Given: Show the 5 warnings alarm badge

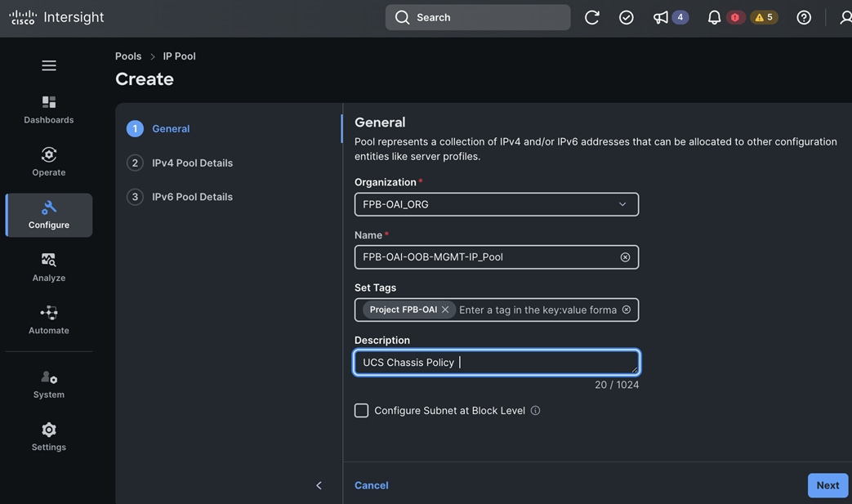Looking at the screenshot, I should point(764,17).
